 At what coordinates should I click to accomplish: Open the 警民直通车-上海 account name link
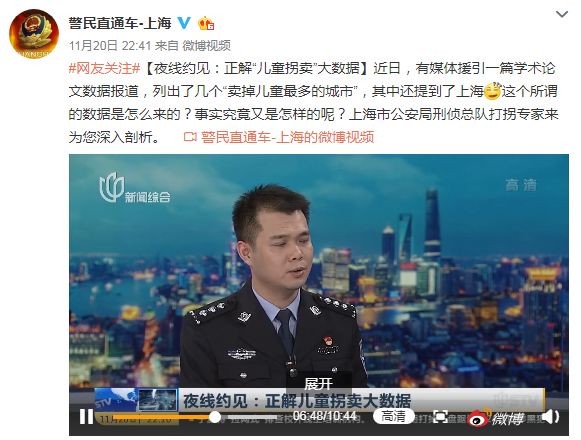click(120, 23)
